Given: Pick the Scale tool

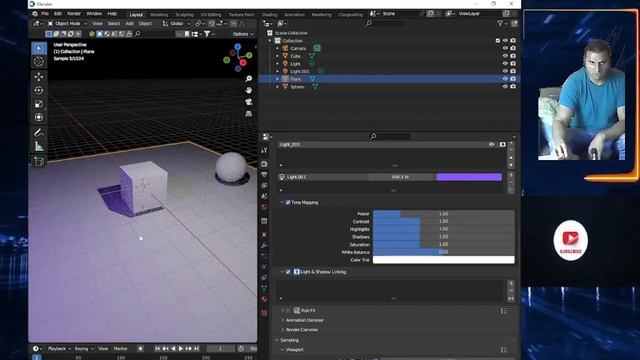Looking at the screenshot, I should tap(39, 104).
